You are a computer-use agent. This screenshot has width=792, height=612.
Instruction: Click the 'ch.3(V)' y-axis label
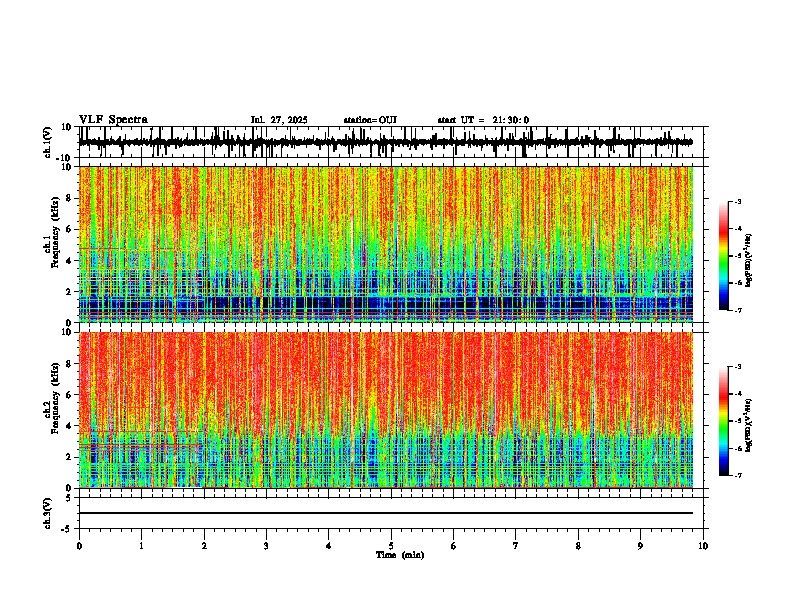[x=48, y=514]
